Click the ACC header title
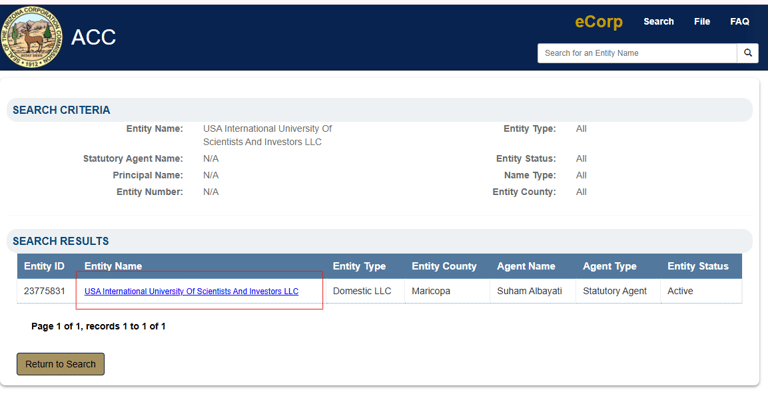 point(93,37)
